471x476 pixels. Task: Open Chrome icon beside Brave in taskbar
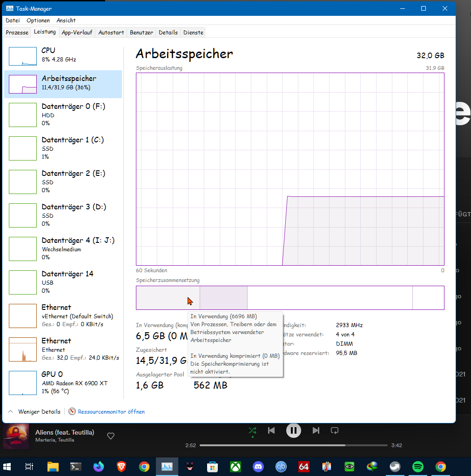click(x=144, y=467)
